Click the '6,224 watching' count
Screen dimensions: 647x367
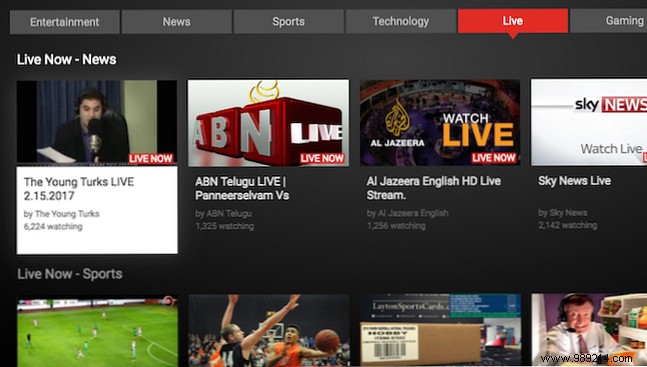coord(53,227)
